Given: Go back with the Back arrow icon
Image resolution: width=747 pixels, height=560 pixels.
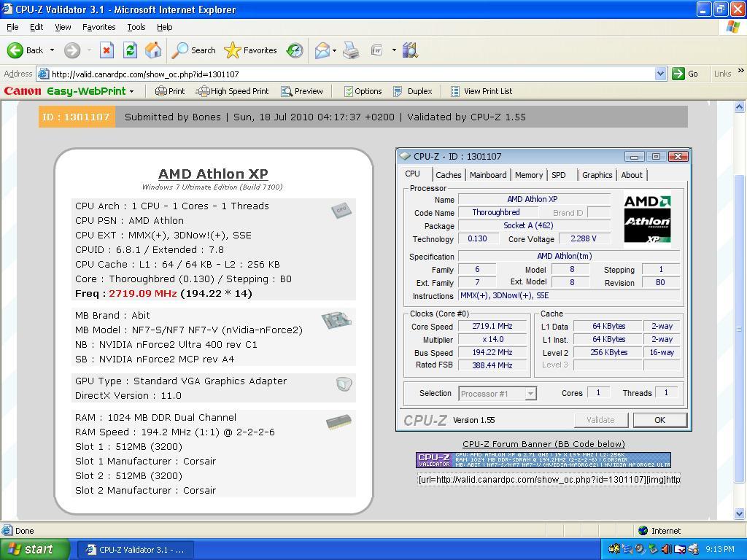Looking at the screenshot, I should pyautogui.click(x=15, y=50).
